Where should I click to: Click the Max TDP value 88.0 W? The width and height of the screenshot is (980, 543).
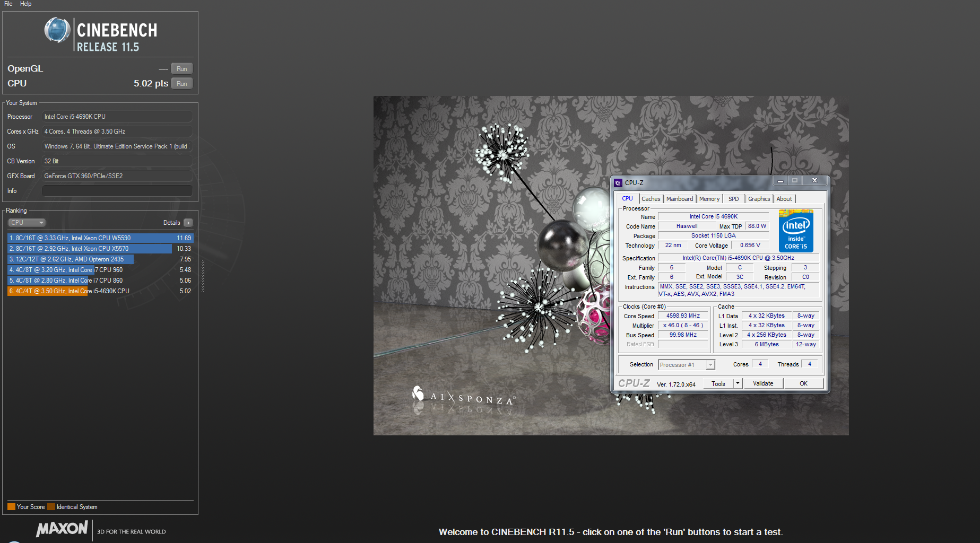757,226
